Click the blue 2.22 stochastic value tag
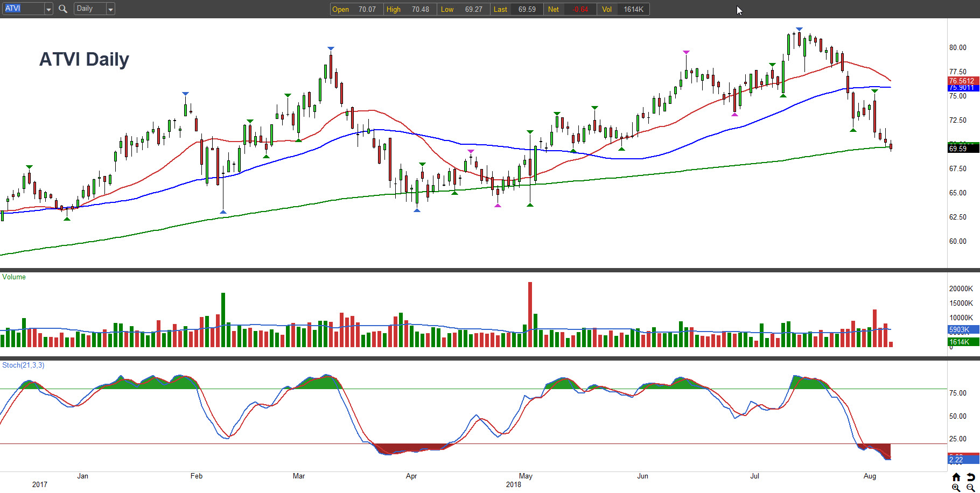The image size is (980, 493). pos(963,460)
